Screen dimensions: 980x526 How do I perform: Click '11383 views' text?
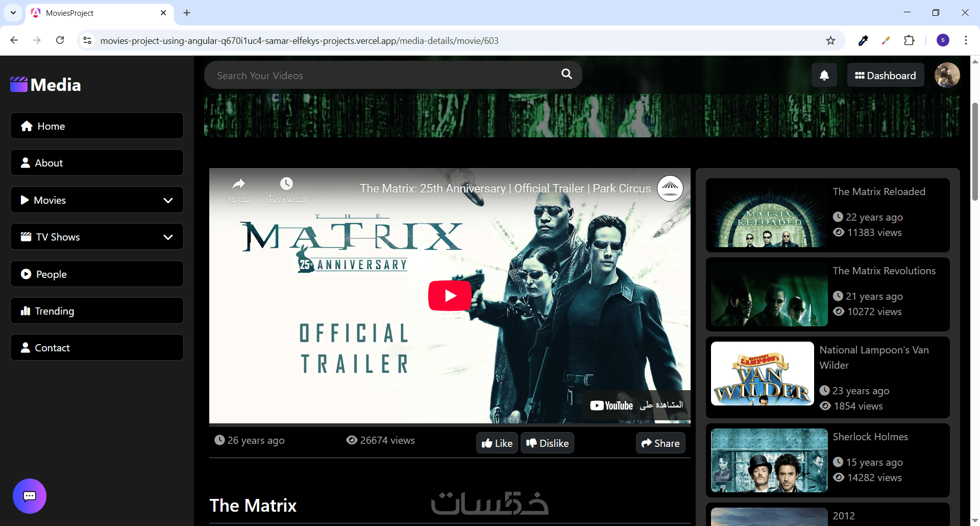874,232
